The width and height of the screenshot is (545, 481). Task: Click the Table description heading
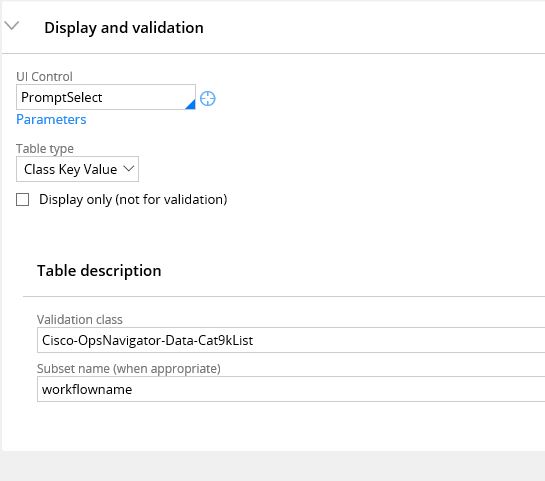99,271
